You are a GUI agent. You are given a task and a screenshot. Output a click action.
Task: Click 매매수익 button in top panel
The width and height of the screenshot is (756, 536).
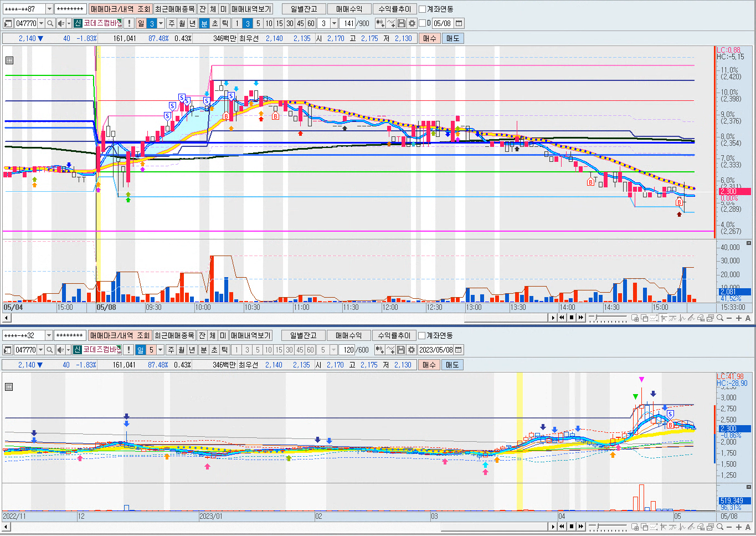tap(349, 9)
